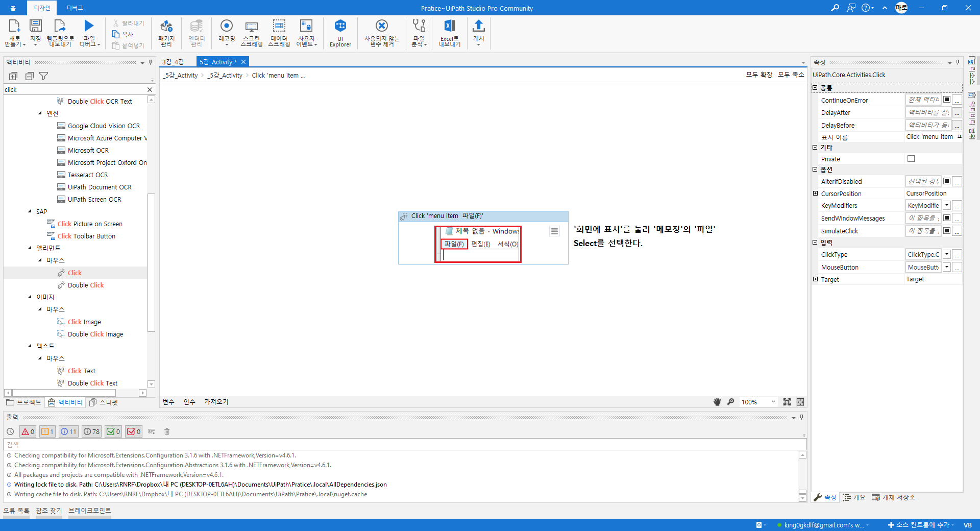
Task: Toggle info messages filter showing 11
Action: click(68, 431)
